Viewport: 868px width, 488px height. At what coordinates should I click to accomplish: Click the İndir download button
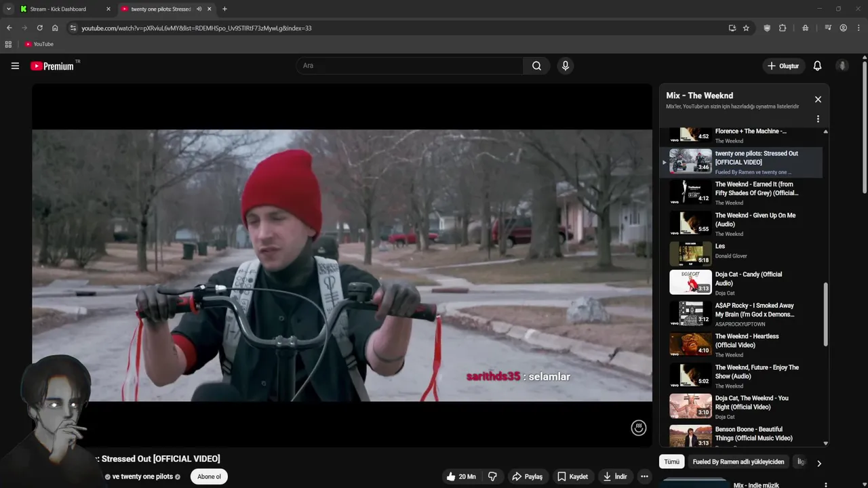[x=615, y=476]
